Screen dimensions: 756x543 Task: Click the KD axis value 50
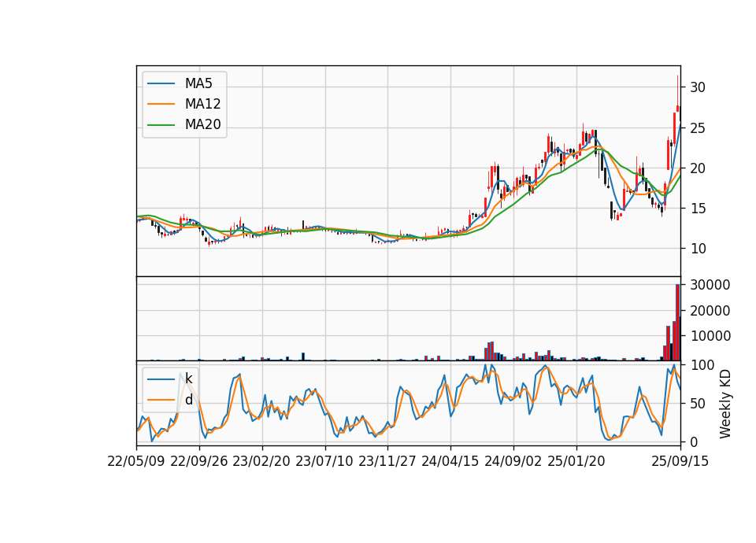click(x=698, y=404)
